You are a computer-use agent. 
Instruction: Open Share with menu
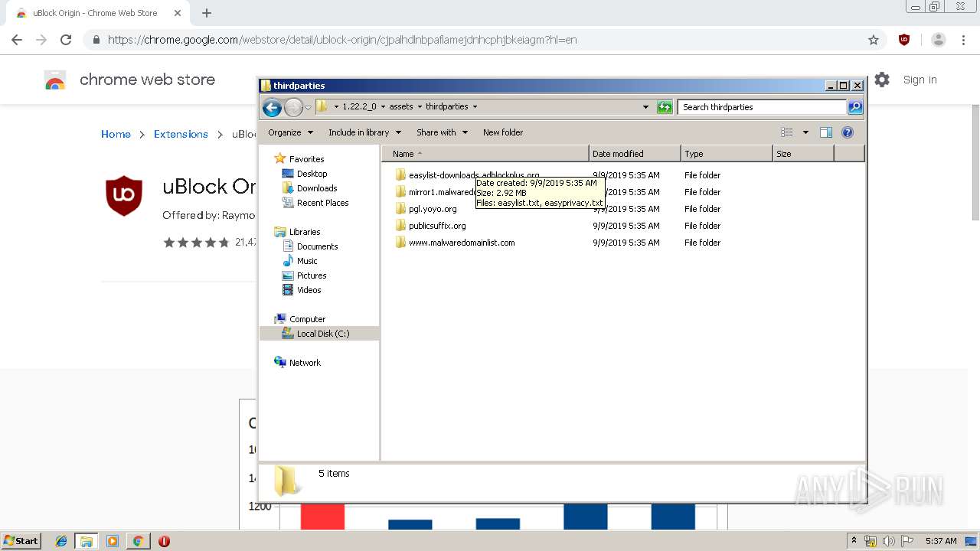click(442, 132)
